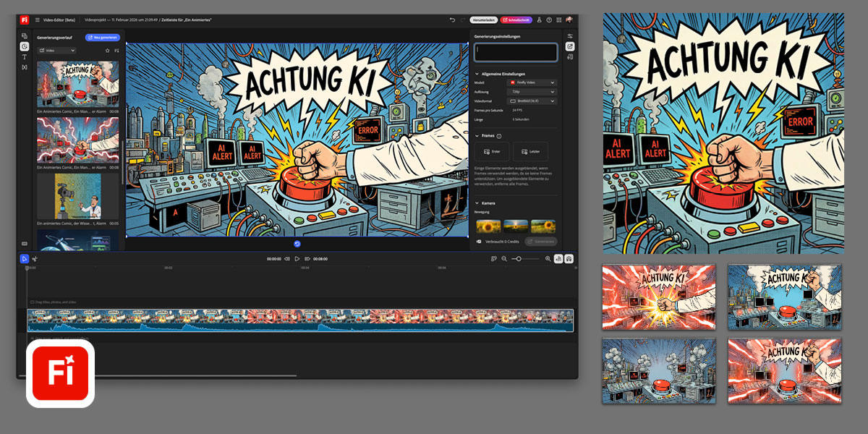Viewport: 868px width, 434px height.
Task: Collapse the Allgemeine Einstellungen section
Action: (477, 74)
